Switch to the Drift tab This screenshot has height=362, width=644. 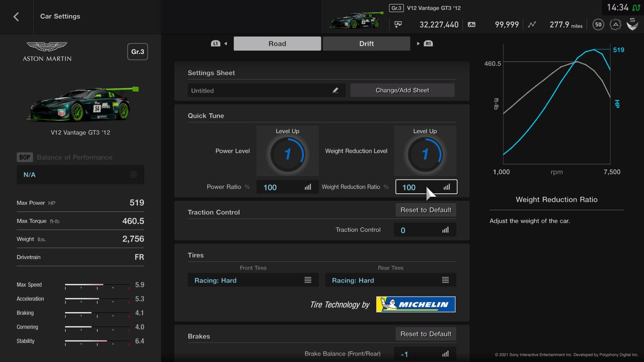point(366,44)
